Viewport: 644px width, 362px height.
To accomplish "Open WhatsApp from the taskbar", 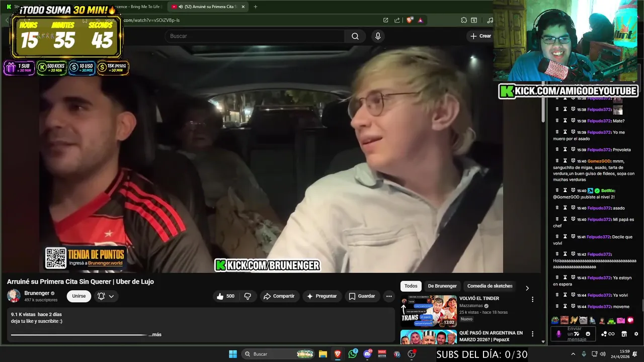I will tap(353, 354).
